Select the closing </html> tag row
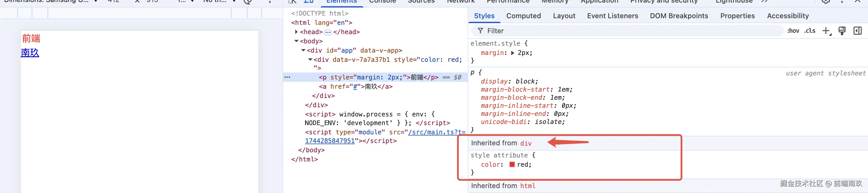The width and height of the screenshot is (868, 193). point(304,159)
